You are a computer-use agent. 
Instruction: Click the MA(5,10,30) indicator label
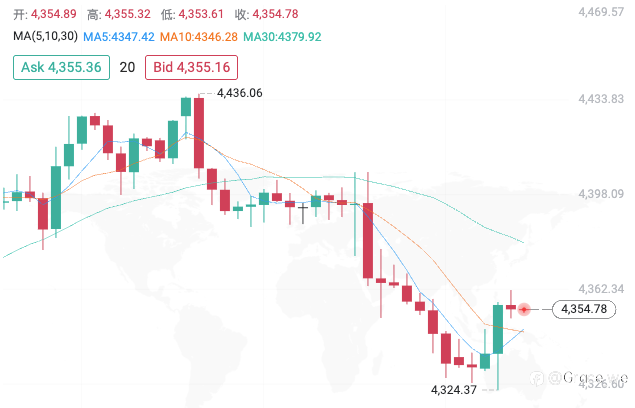[x=45, y=36]
